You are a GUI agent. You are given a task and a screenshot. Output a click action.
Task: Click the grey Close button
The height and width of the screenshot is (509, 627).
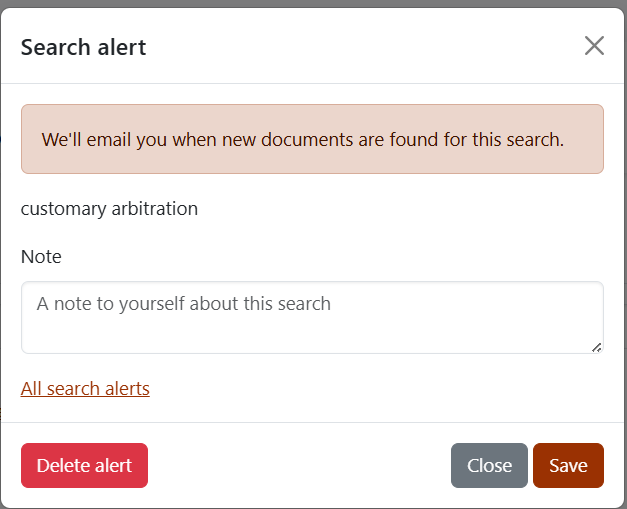point(489,465)
